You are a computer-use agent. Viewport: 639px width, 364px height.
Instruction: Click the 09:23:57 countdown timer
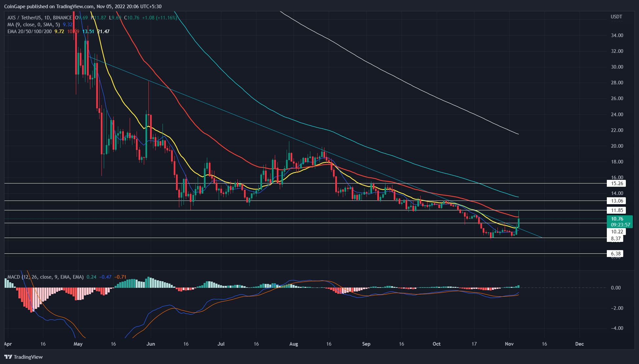coord(620,225)
